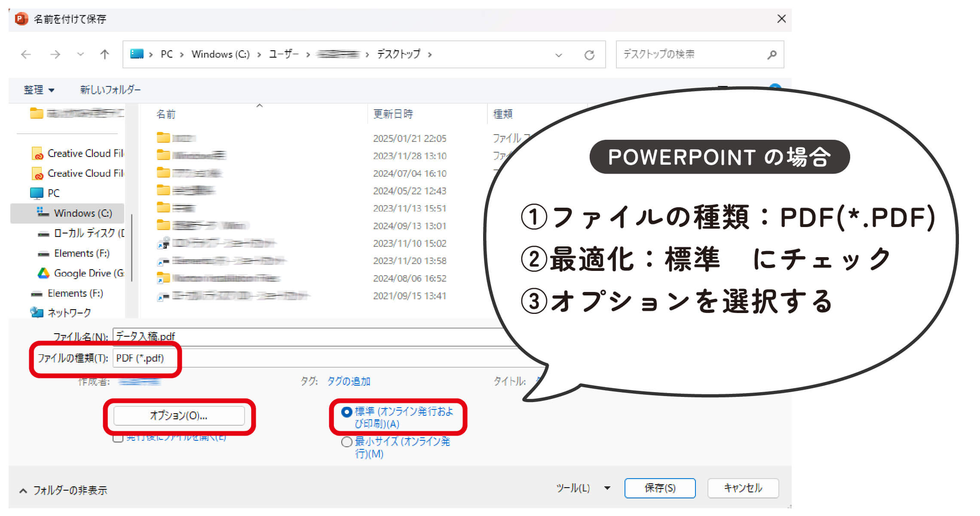Select ユーザー in the address path
The width and height of the screenshot is (980, 516).
coord(283,54)
